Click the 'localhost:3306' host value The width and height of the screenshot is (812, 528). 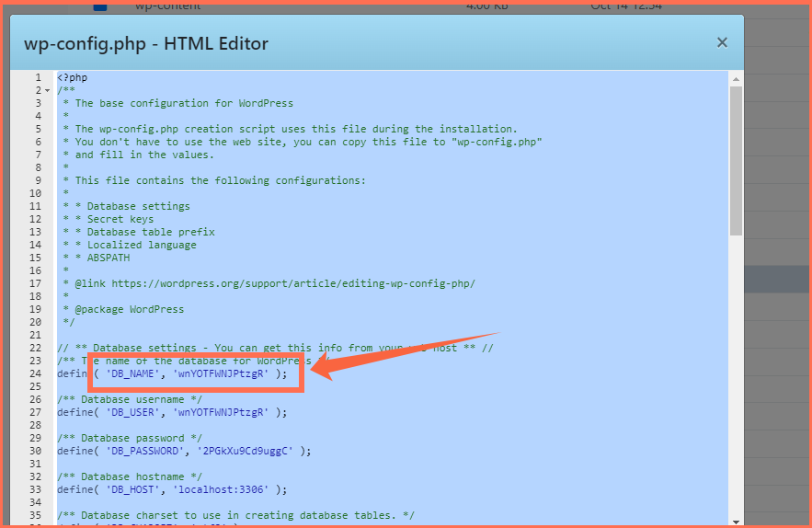[x=221, y=489]
